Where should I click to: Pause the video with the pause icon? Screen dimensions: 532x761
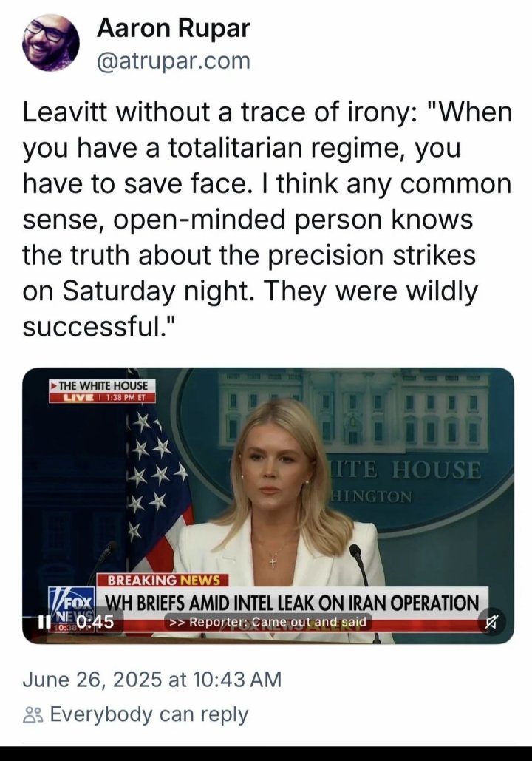pyautogui.click(x=44, y=621)
